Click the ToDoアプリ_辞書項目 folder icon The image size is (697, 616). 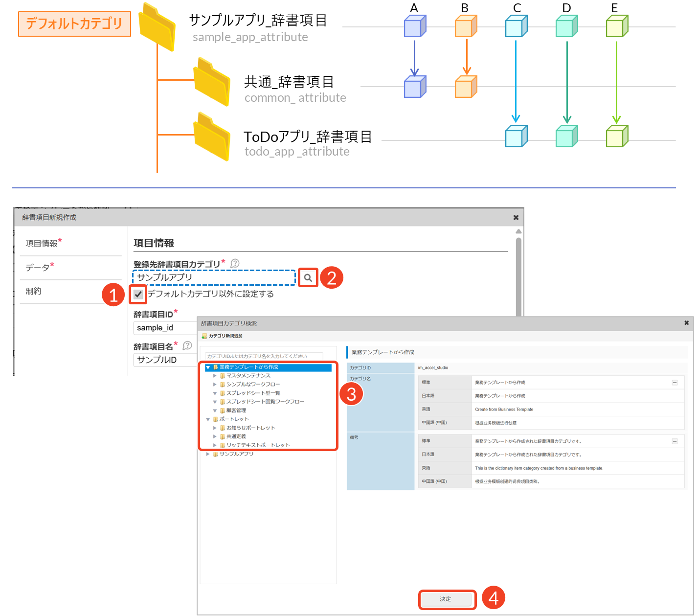coord(211,137)
